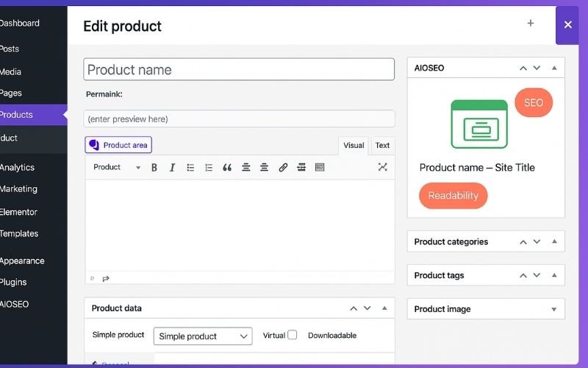Click into the Product name field
588x368 pixels.
(x=239, y=69)
